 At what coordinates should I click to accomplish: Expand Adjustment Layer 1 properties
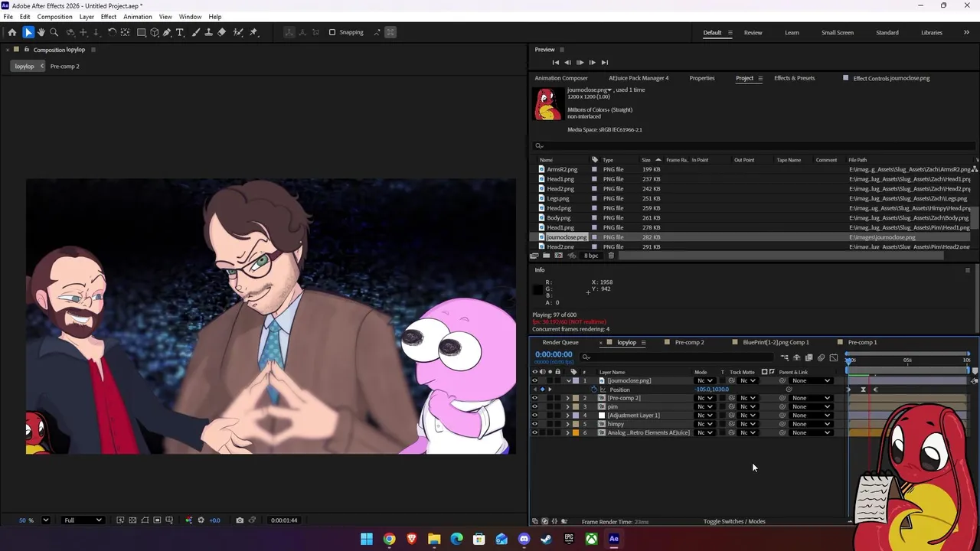[x=567, y=416]
